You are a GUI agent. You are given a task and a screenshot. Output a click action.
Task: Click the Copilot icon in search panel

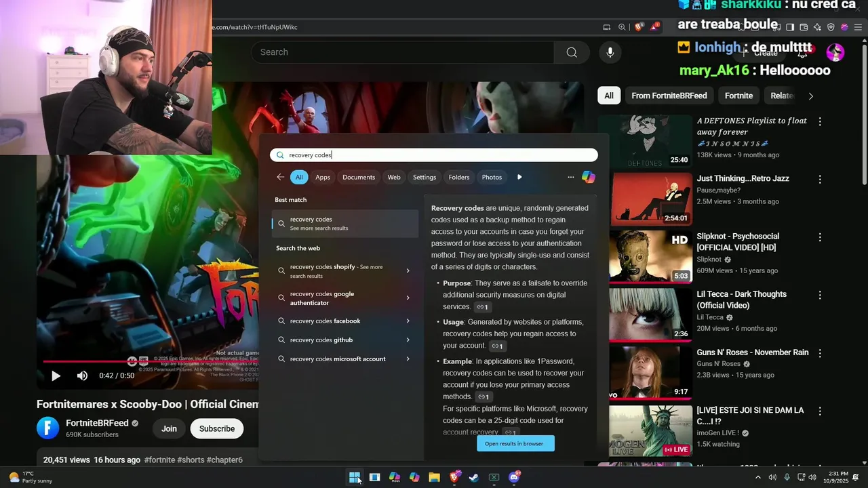588,177
